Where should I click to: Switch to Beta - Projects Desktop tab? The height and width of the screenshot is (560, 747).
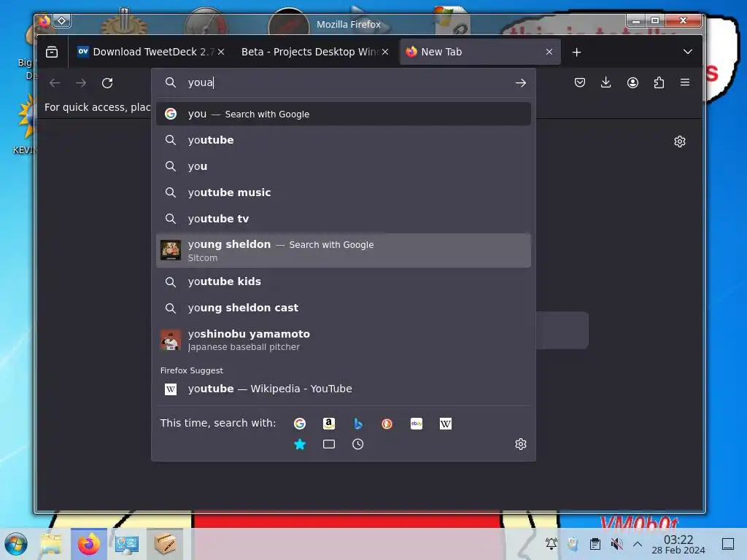click(x=314, y=52)
